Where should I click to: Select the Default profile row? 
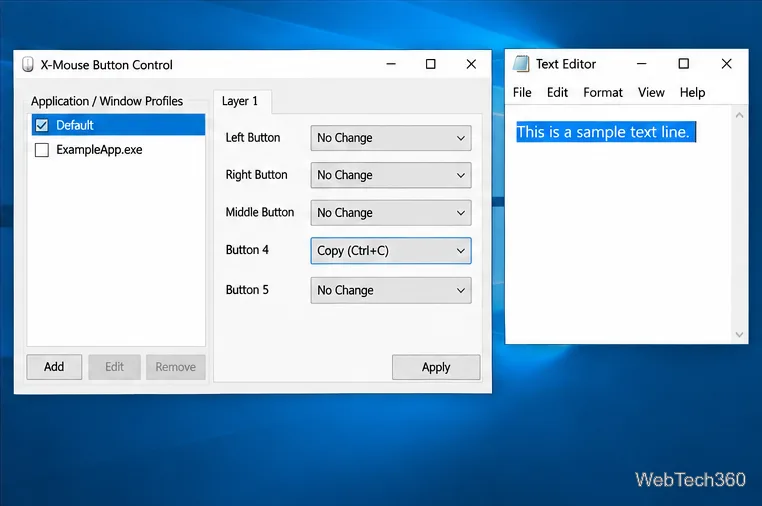tap(118, 125)
